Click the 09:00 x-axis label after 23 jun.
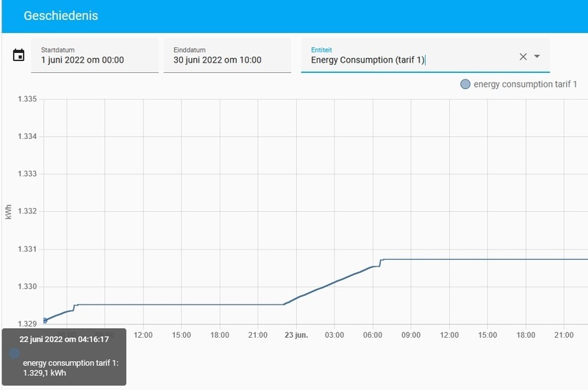This screenshot has width=588, height=390. pyautogui.click(x=411, y=335)
